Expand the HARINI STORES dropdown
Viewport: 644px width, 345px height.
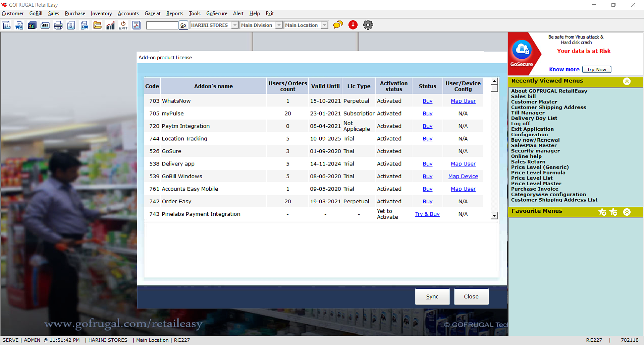pyautogui.click(x=235, y=25)
